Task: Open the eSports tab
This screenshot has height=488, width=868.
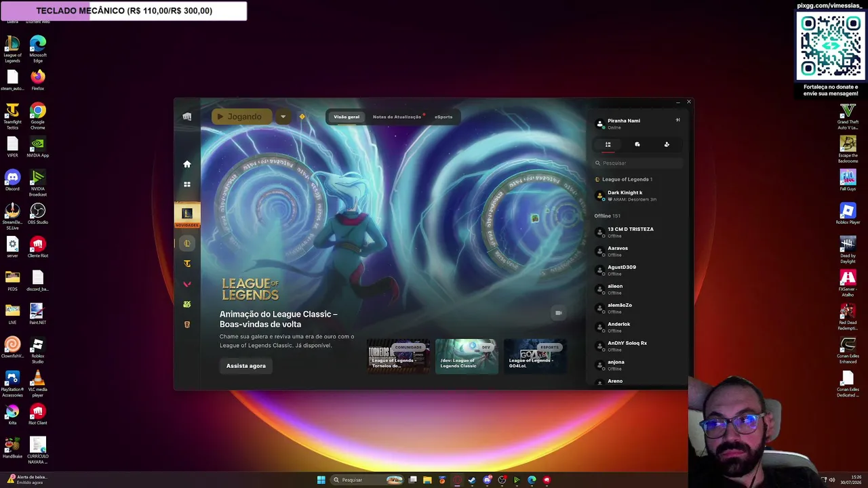Action: click(443, 117)
